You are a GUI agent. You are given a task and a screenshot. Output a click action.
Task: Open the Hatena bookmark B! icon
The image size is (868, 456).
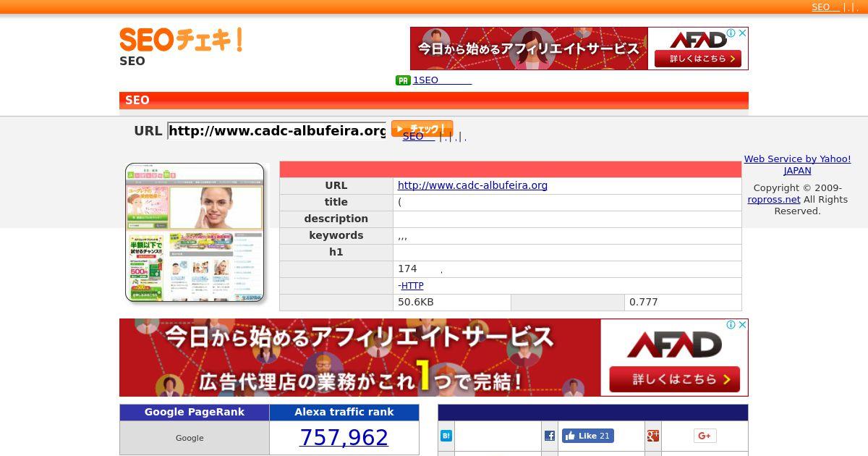446,436
